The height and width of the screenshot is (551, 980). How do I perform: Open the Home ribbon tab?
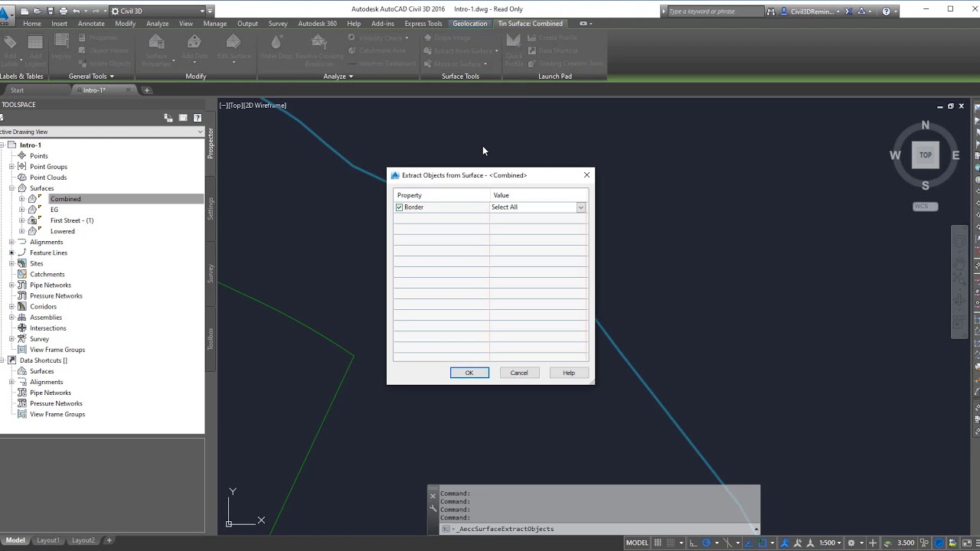(32, 24)
